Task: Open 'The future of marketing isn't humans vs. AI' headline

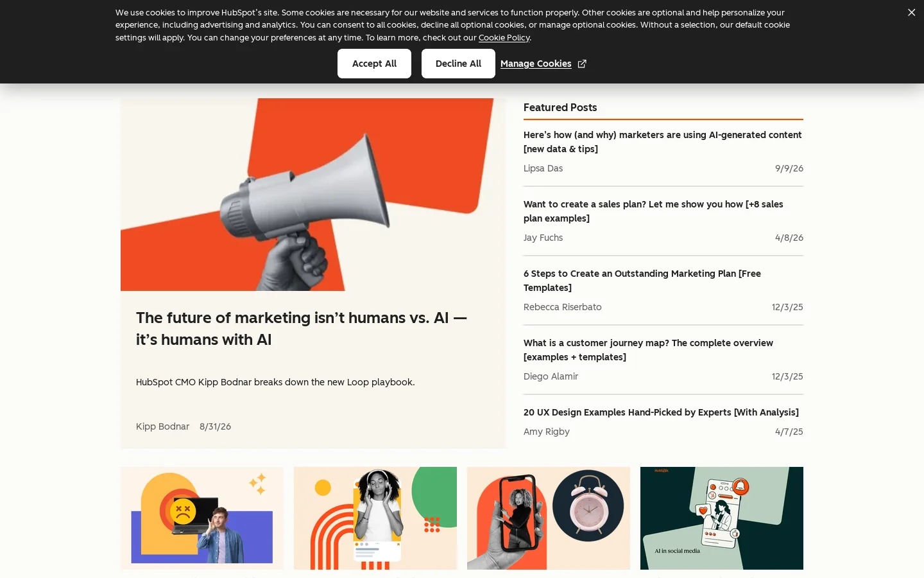Action: pos(302,328)
